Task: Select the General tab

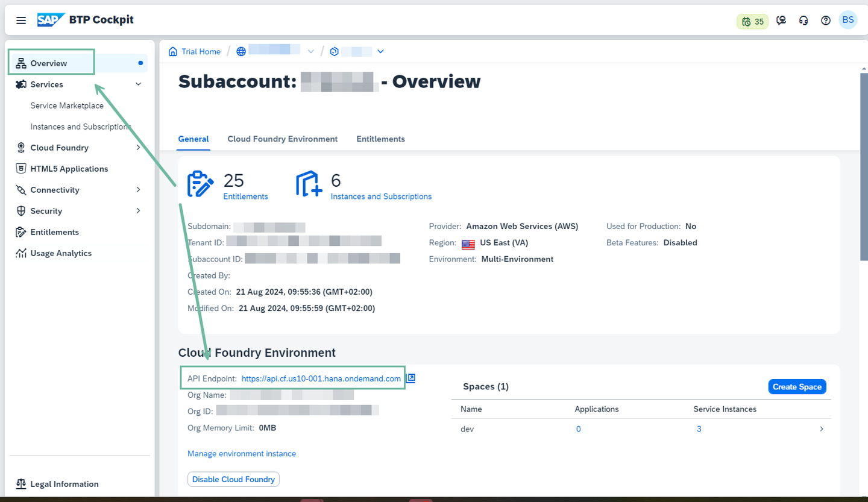Action: click(193, 139)
